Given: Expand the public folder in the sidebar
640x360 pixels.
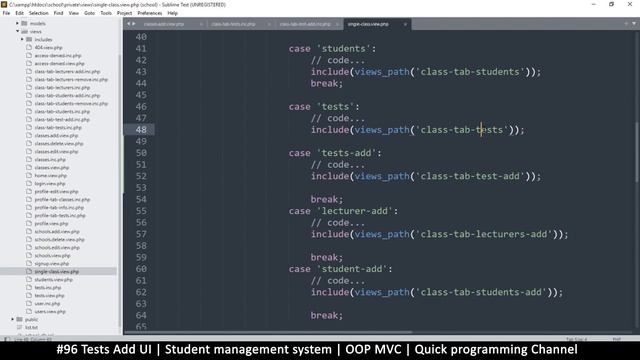Looking at the screenshot, I should [13, 319].
